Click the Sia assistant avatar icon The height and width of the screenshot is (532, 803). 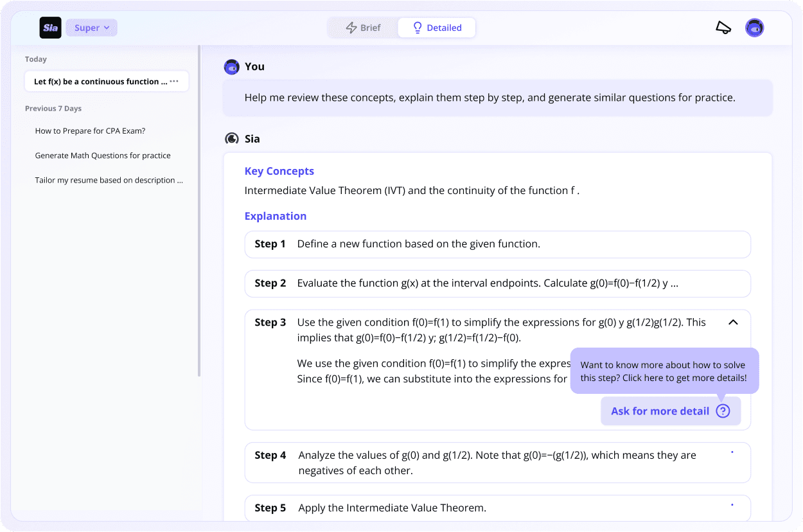point(231,139)
